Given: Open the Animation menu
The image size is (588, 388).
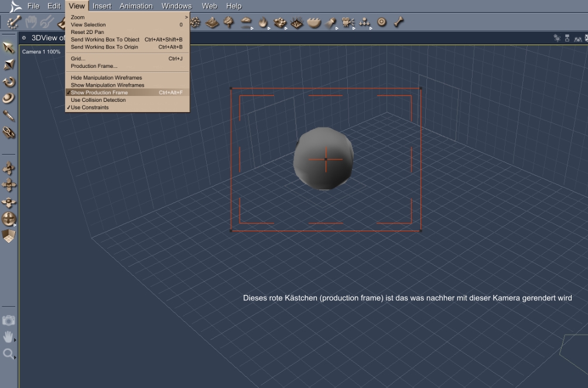Looking at the screenshot, I should click(136, 6).
